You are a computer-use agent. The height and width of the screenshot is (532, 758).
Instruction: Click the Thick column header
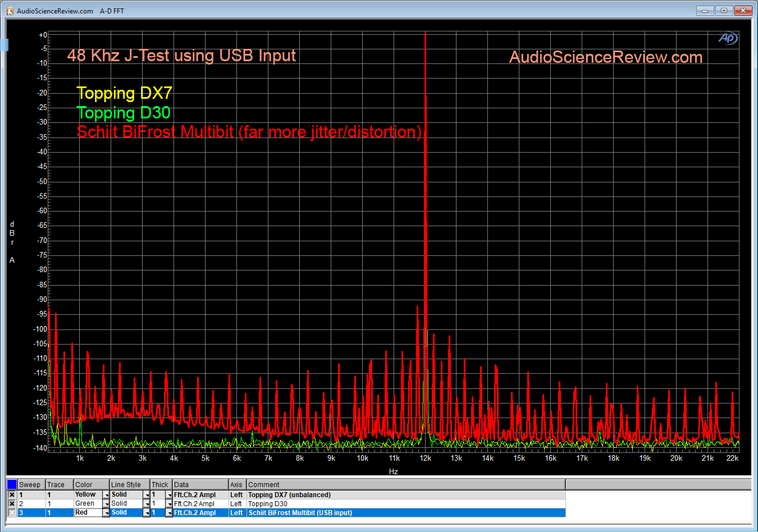[161, 485]
